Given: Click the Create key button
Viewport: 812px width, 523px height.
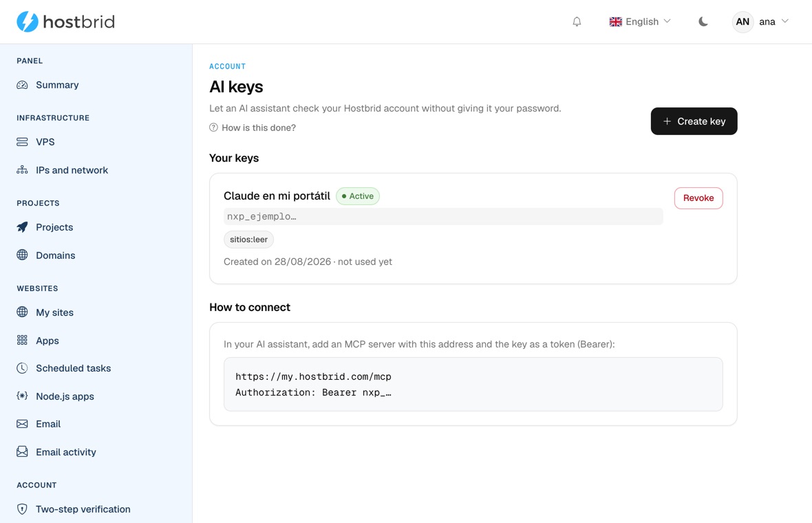Looking at the screenshot, I should (x=694, y=121).
